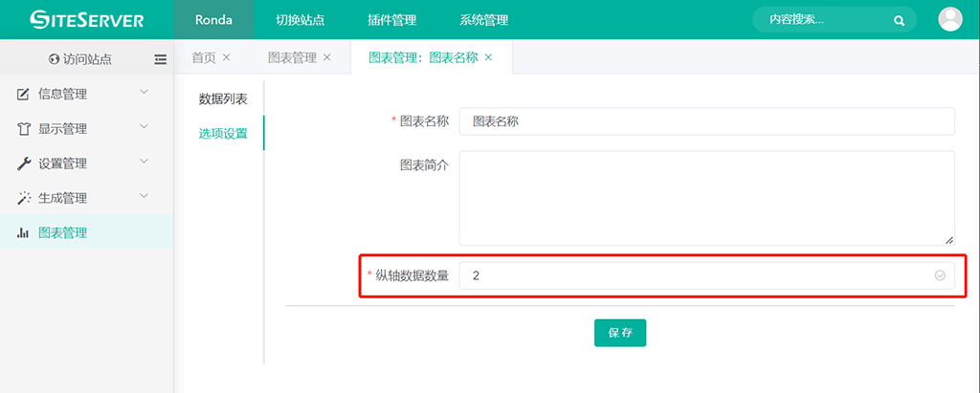980x393 pixels.
Task: Close the 图表管理 tab
Action: tap(327, 57)
